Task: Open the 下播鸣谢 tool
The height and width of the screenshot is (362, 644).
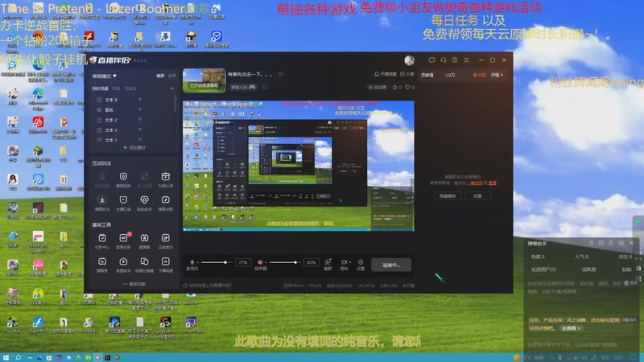Action: coord(166,265)
